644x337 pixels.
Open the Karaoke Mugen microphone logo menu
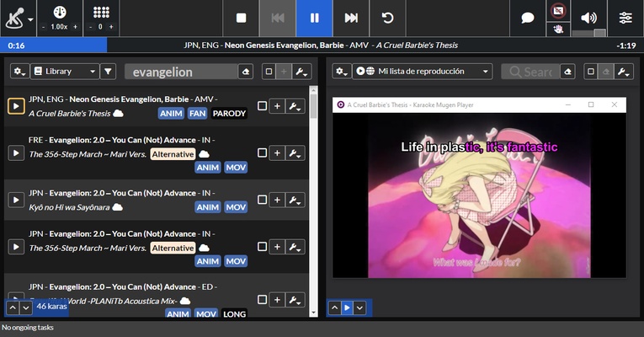pyautogui.click(x=19, y=19)
